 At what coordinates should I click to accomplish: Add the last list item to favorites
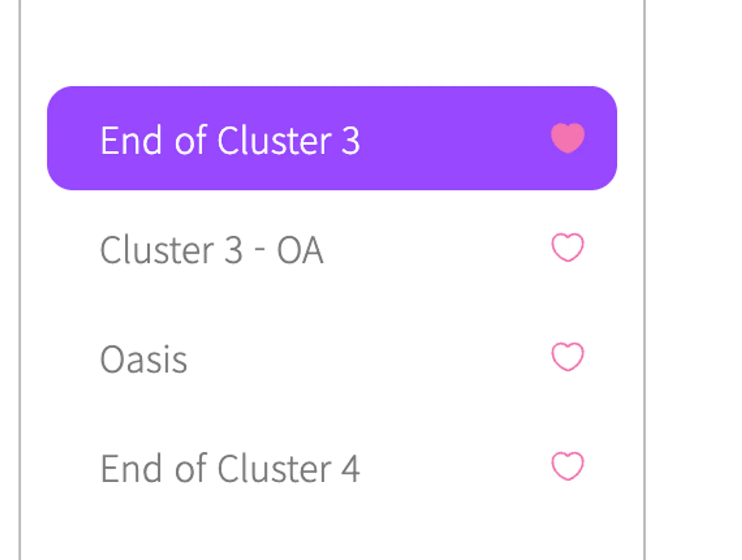[568, 466]
